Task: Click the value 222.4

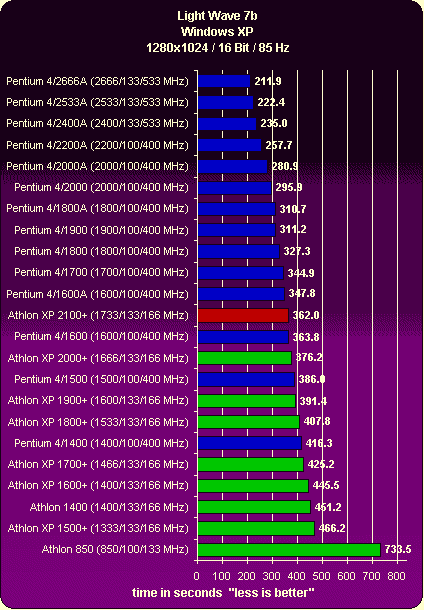Action: pyautogui.click(x=271, y=102)
